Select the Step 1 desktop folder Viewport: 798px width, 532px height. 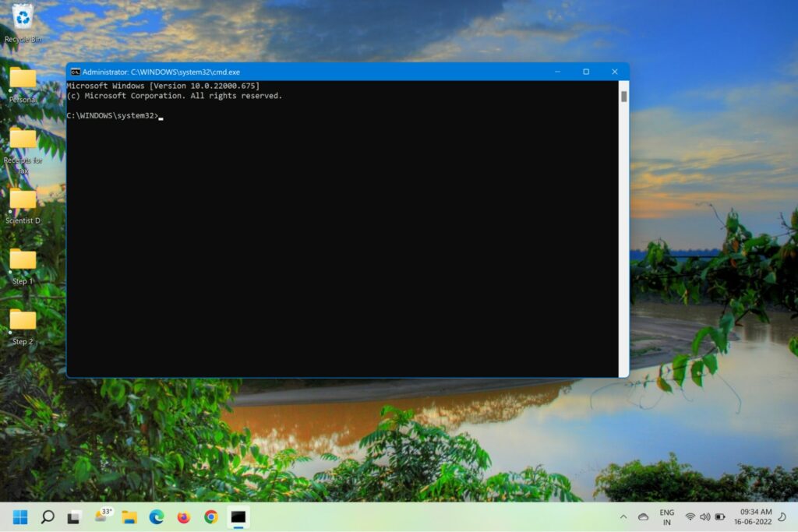coord(23,260)
